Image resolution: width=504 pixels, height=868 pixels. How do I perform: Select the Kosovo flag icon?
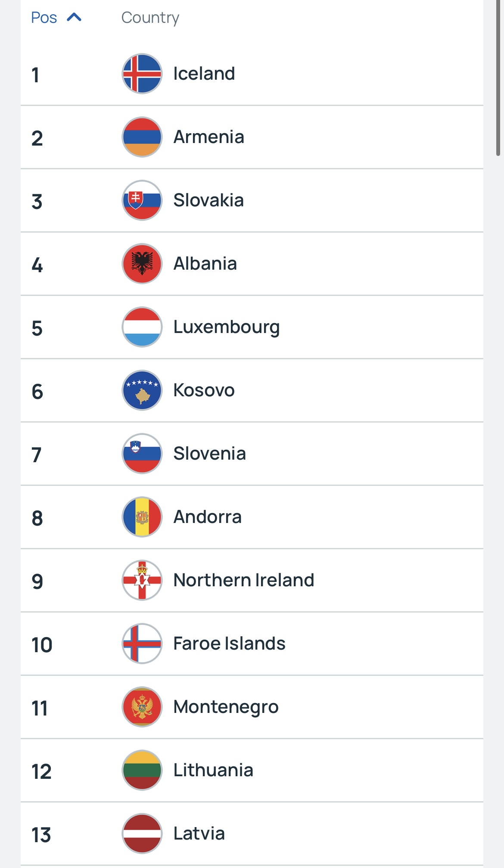tap(142, 390)
